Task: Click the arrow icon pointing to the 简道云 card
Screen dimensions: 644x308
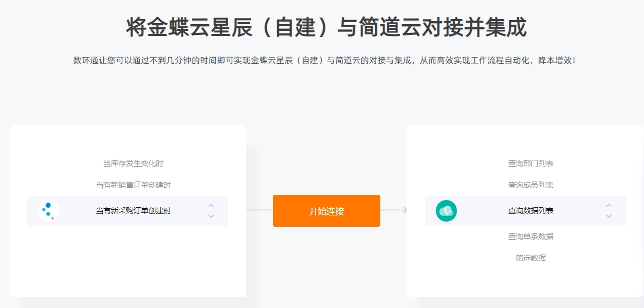Action: (405, 210)
